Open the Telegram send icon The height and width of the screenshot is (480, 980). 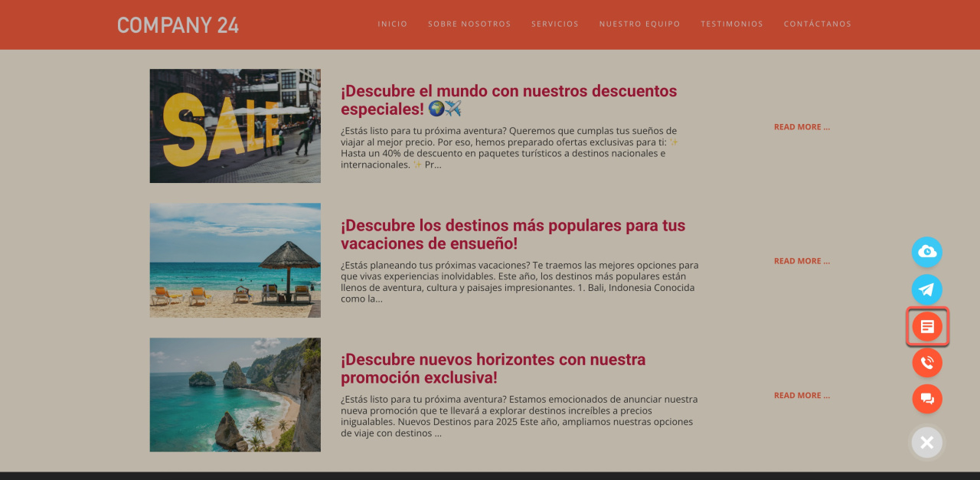click(x=927, y=289)
